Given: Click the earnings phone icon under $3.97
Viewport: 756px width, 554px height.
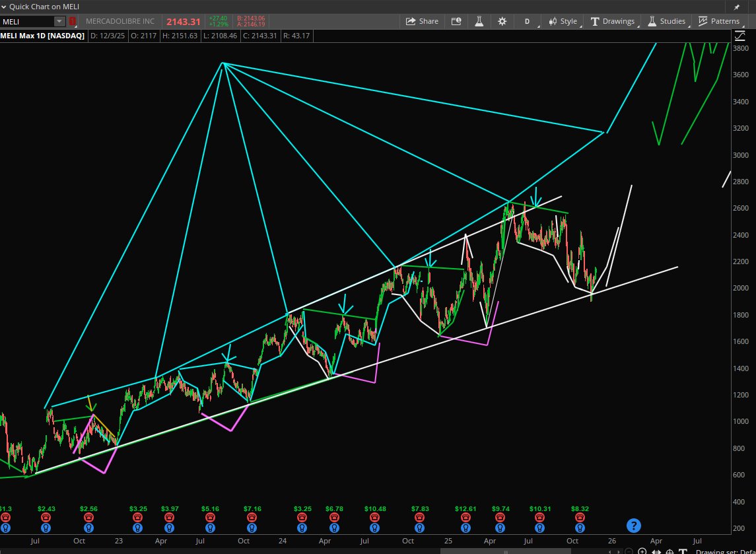Looking at the screenshot, I should click(169, 518).
